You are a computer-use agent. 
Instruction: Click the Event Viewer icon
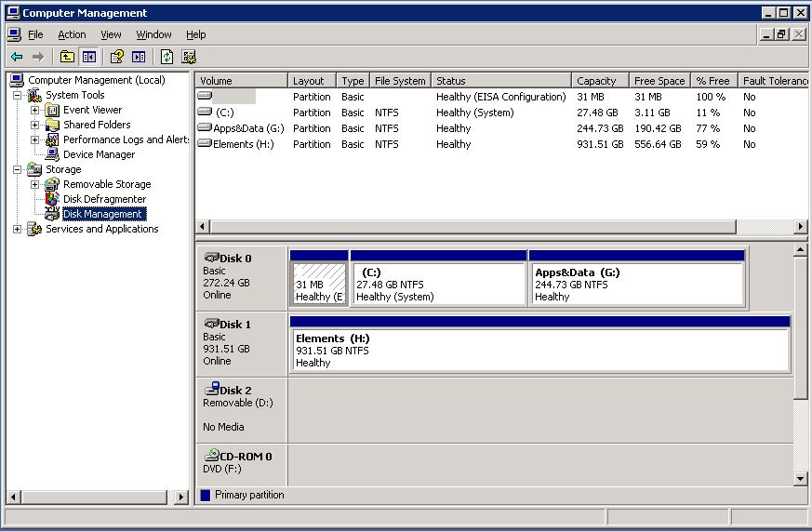click(x=52, y=110)
